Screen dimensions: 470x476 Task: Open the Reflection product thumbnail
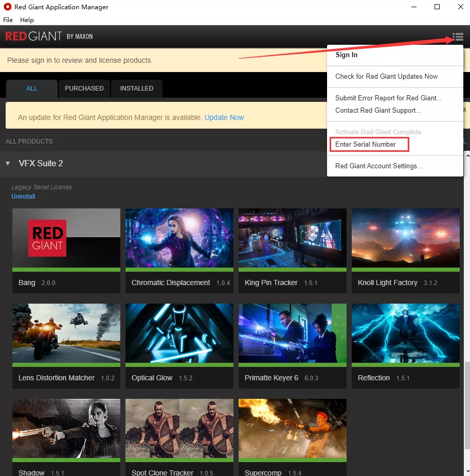click(x=406, y=333)
